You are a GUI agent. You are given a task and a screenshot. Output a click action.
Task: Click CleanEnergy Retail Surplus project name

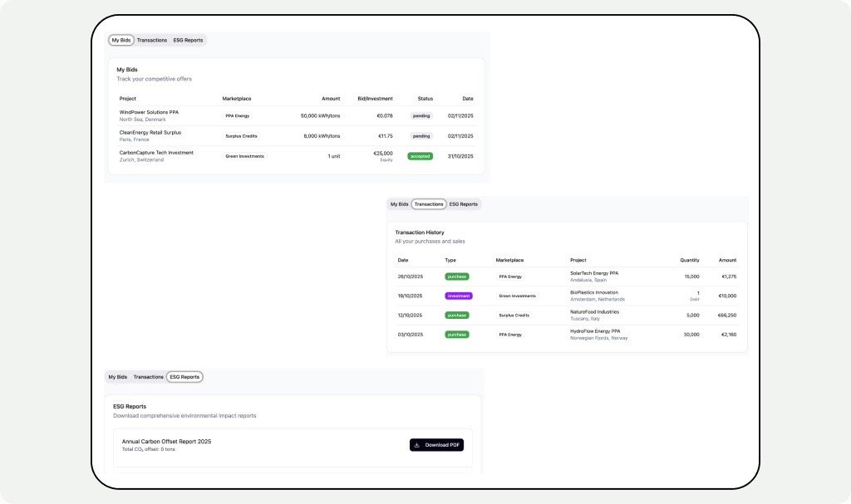[150, 132]
